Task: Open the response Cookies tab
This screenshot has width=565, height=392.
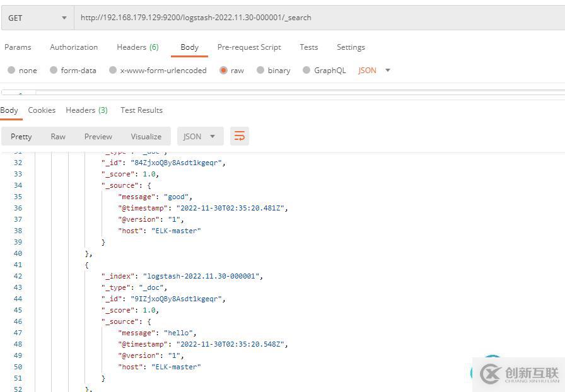Action: point(42,110)
